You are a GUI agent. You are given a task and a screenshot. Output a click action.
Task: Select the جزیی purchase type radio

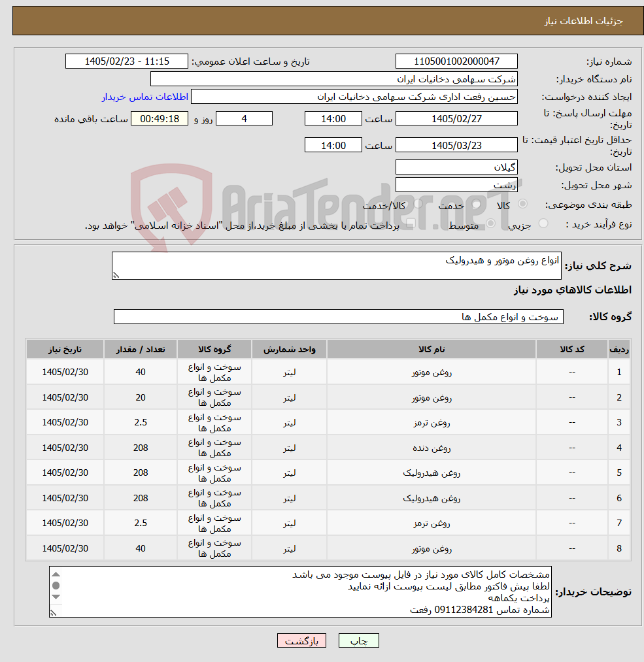[x=543, y=223]
